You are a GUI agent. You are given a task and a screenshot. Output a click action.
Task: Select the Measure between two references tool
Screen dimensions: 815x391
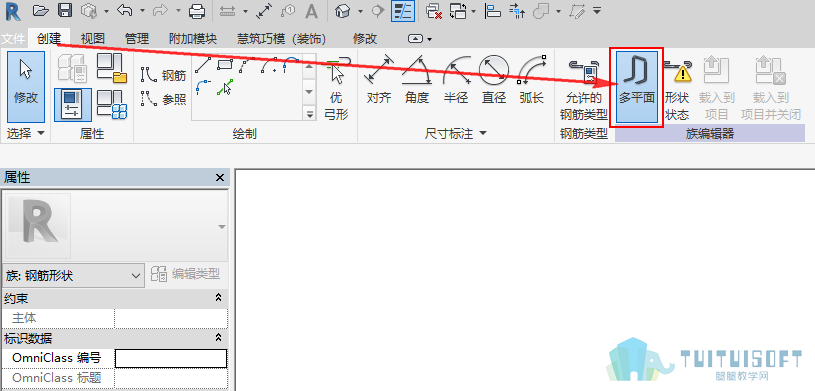pyautogui.click(x=227, y=11)
